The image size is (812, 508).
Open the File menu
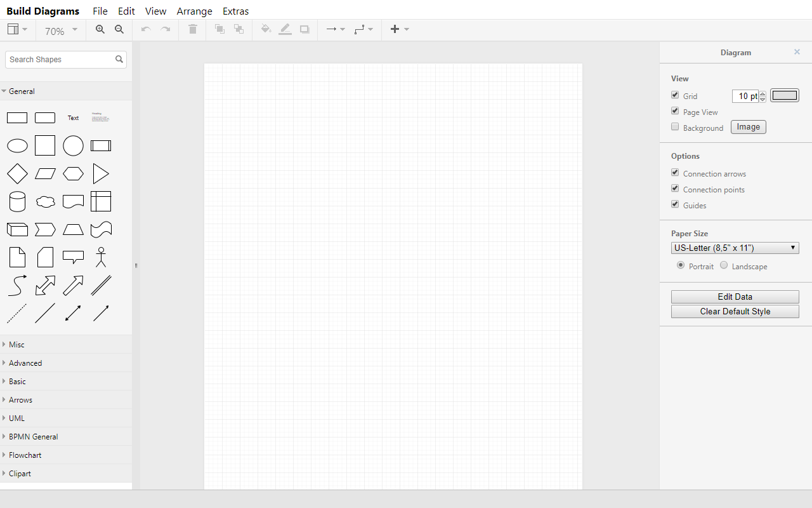pyautogui.click(x=100, y=11)
